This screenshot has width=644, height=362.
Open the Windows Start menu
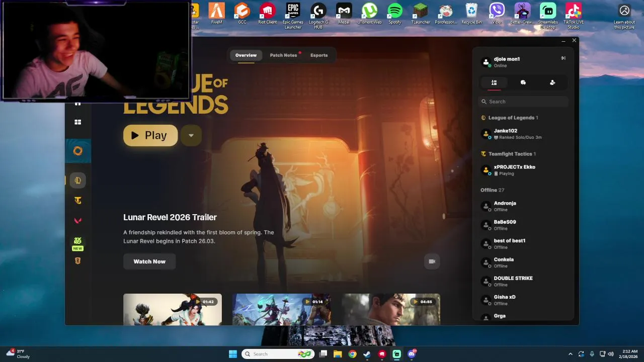click(232, 354)
